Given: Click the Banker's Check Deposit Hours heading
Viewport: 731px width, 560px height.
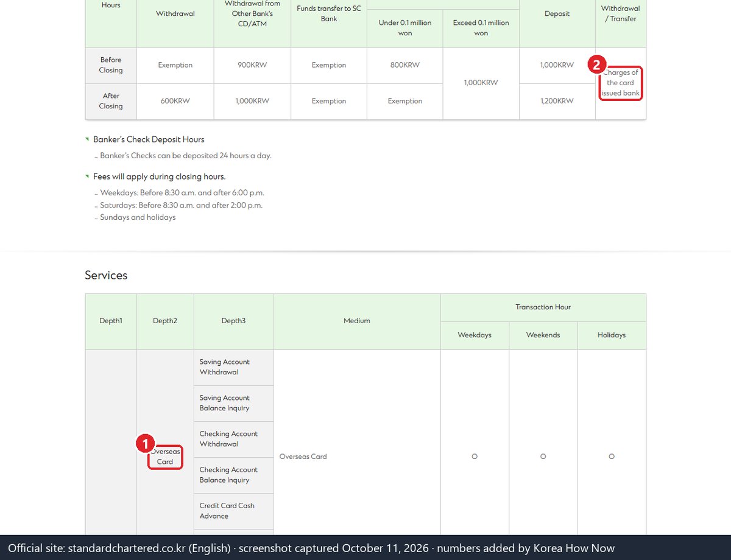Looking at the screenshot, I should (x=149, y=139).
